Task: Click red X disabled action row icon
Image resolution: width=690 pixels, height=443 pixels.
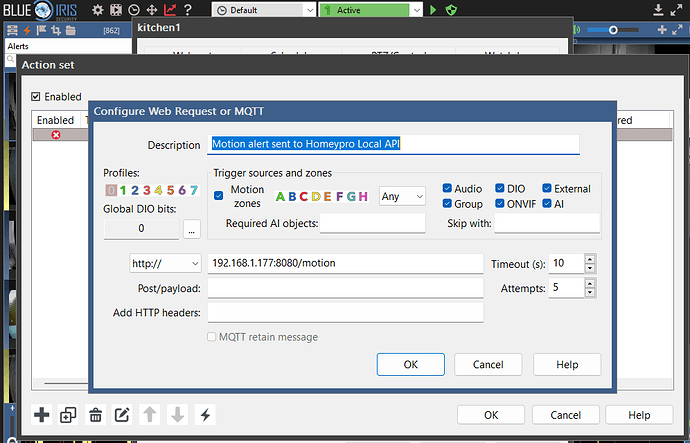Action: coord(56,135)
